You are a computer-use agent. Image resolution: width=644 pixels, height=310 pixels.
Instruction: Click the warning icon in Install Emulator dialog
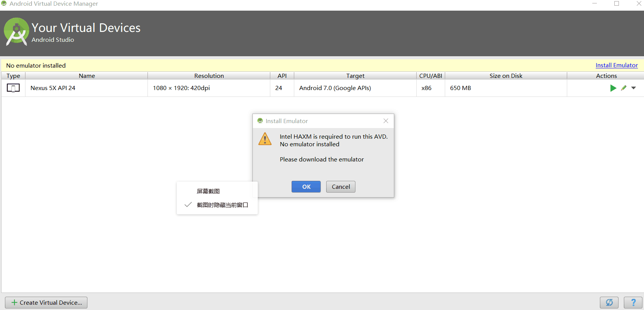pos(265,139)
